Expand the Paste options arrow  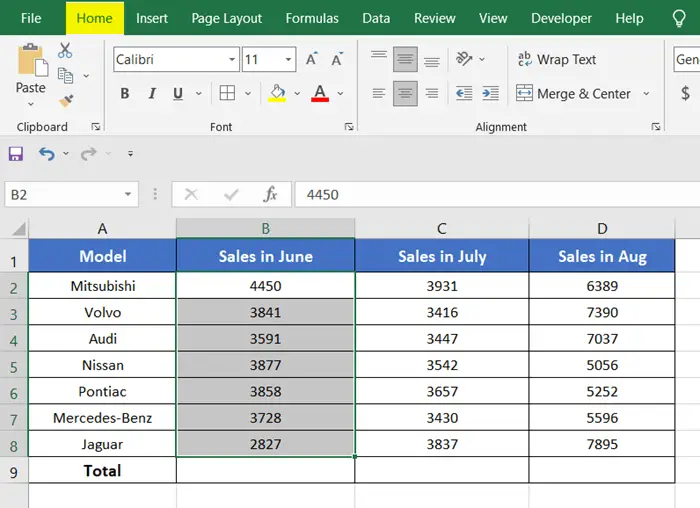[x=31, y=104]
